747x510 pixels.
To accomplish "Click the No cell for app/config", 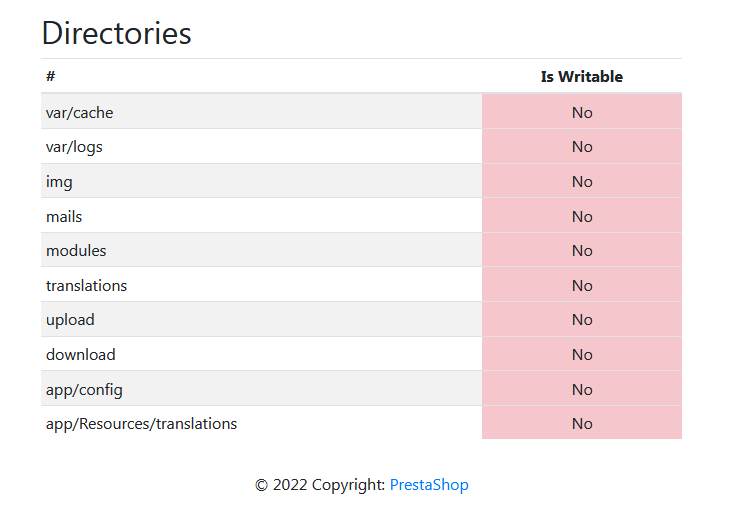I will tap(582, 389).
